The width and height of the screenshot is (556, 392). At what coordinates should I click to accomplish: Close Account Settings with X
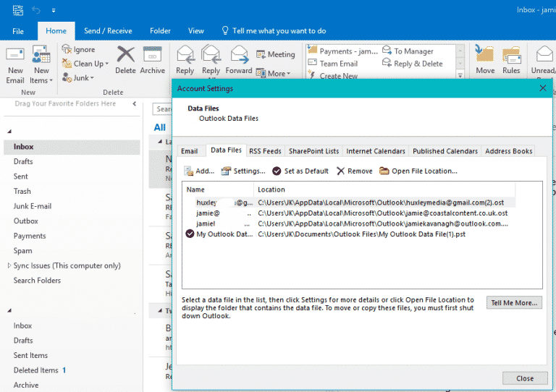pyautogui.click(x=542, y=88)
